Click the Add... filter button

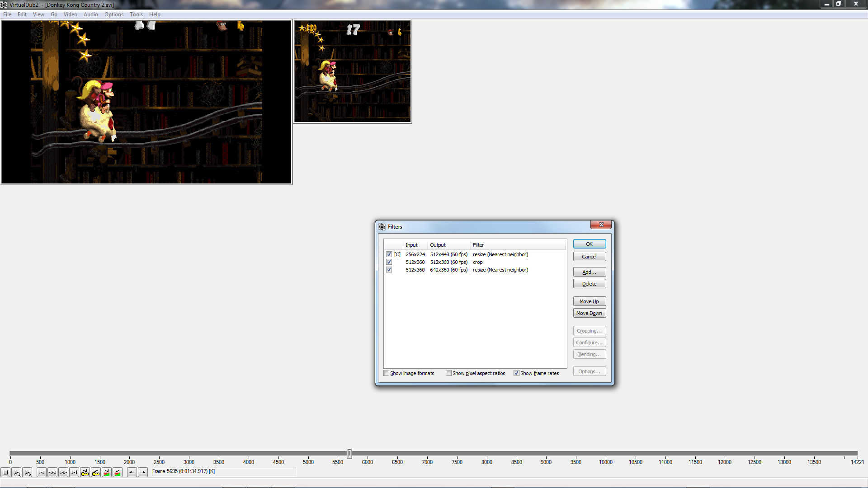click(590, 272)
